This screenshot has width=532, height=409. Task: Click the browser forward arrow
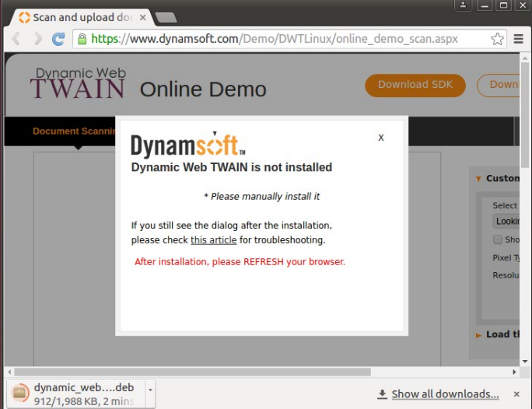tap(37, 39)
